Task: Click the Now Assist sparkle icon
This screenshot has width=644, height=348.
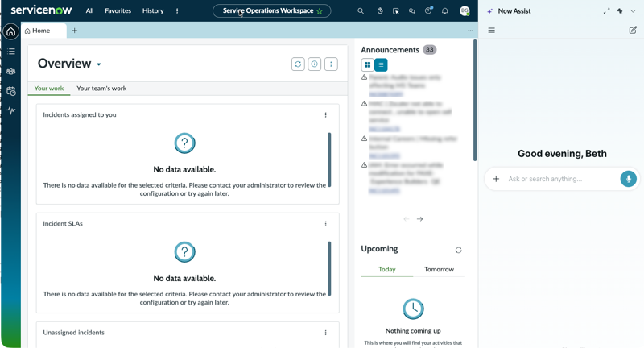Action: click(489, 11)
